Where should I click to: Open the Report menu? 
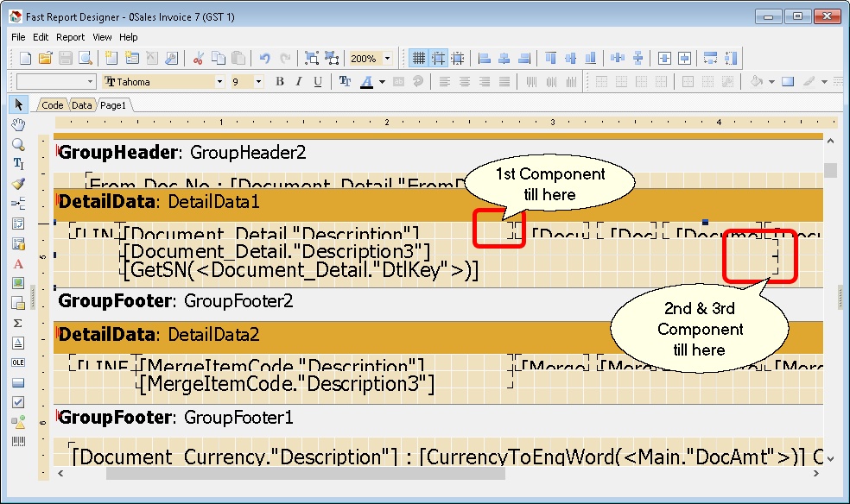pos(70,37)
